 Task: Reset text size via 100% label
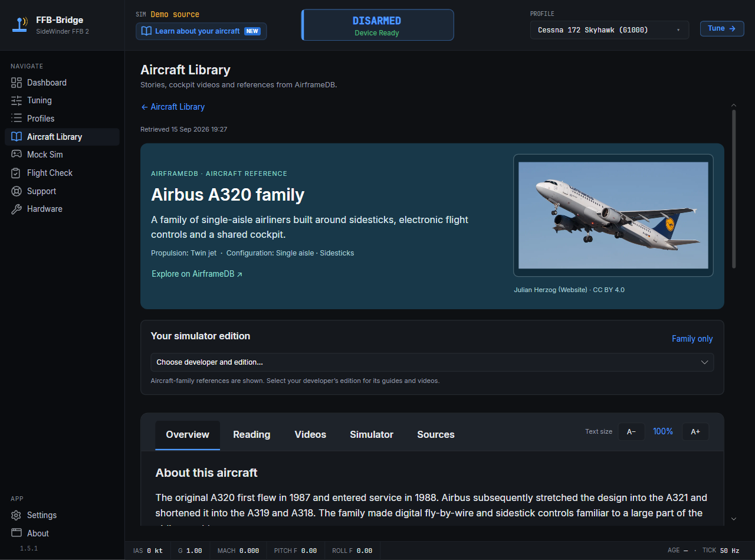click(x=663, y=432)
